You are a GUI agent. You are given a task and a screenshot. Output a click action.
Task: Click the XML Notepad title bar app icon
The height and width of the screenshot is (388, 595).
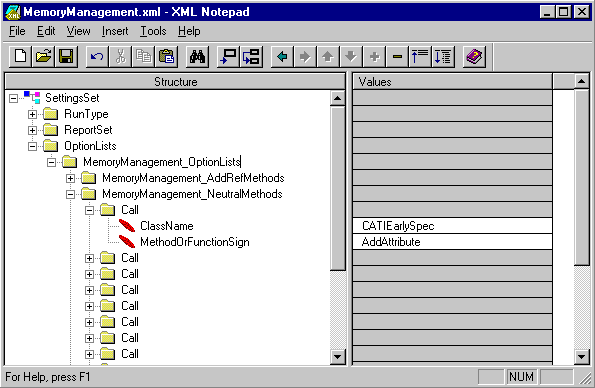point(13,12)
